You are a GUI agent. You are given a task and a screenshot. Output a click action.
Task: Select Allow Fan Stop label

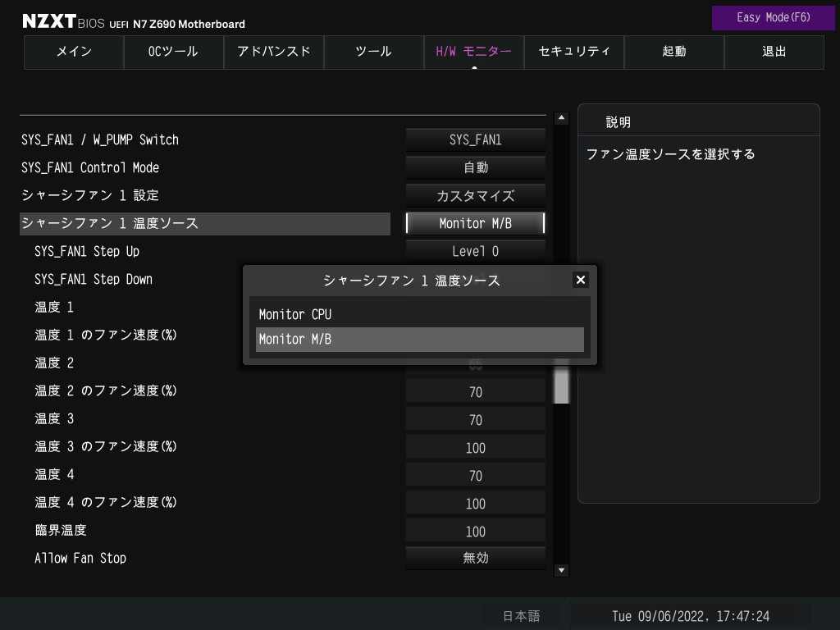click(80, 558)
